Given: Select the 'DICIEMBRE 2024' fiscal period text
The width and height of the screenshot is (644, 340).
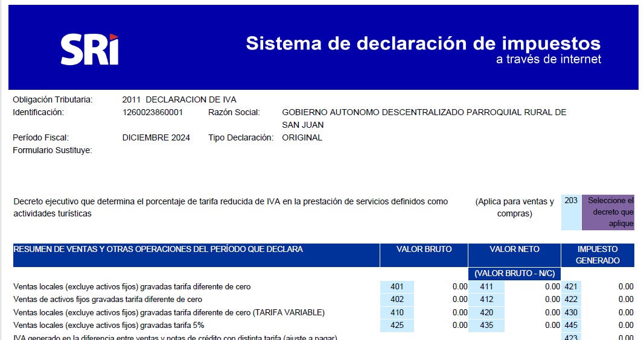Looking at the screenshot, I should pos(156,137).
